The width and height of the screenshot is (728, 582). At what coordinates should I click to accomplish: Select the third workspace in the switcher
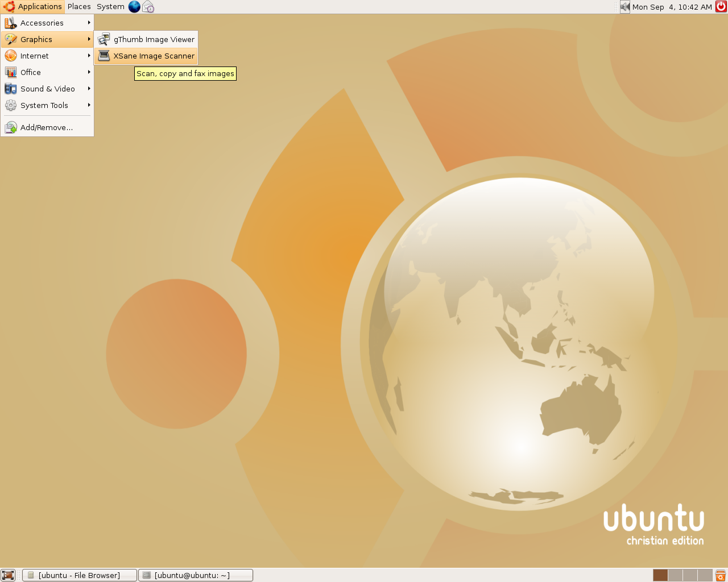click(x=690, y=575)
